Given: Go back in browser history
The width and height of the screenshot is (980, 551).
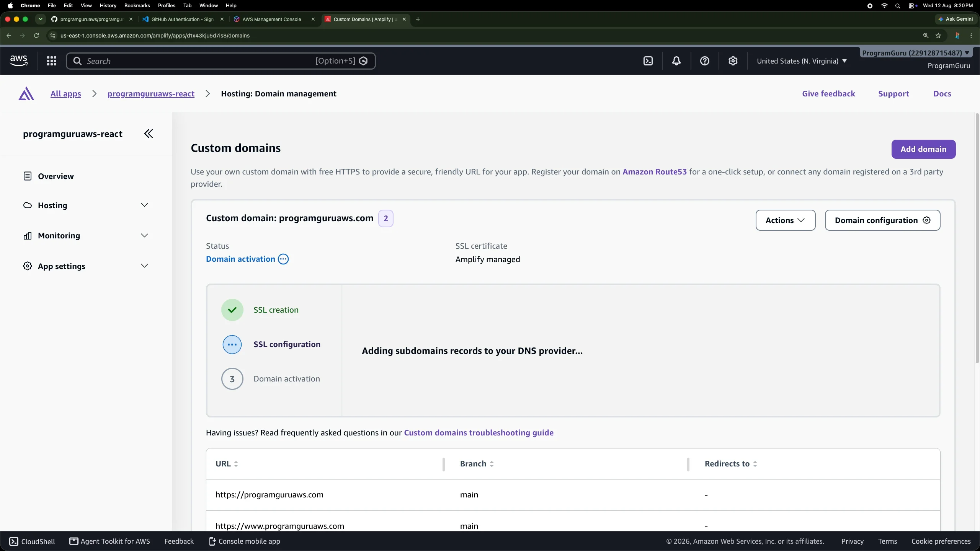Looking at the screenshot, I should 9,36.
